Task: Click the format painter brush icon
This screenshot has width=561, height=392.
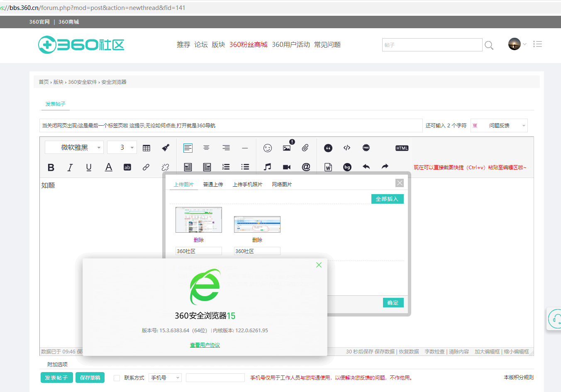Action: click(x=166, y=148)
